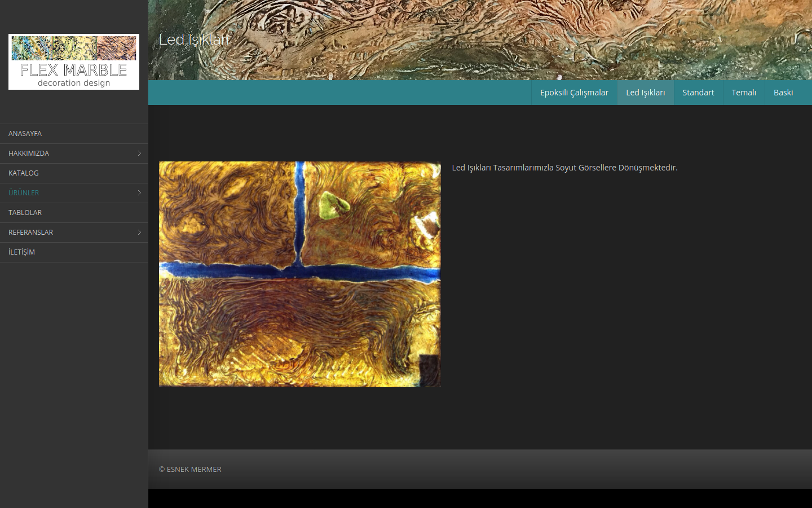The image size is (812, 508).
Task: Switch to the Standart tab
Action: tap(698, 93)
